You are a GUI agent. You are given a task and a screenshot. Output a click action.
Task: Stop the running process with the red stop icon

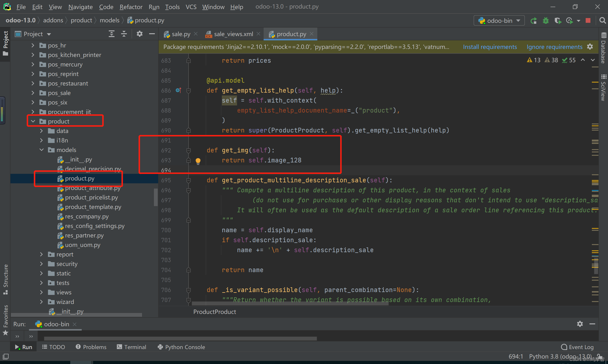click(x=588, y=21)
